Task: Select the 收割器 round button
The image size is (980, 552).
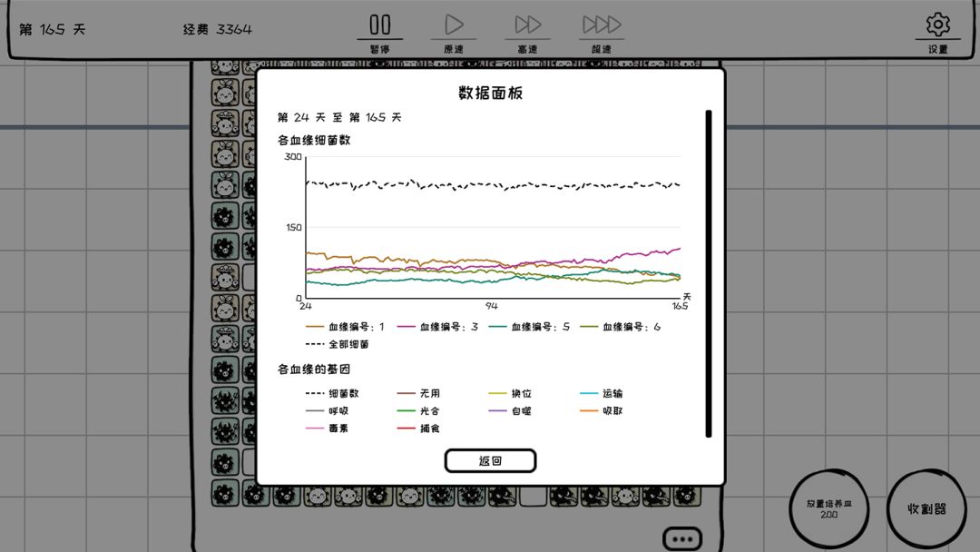Action: [926, 508]
